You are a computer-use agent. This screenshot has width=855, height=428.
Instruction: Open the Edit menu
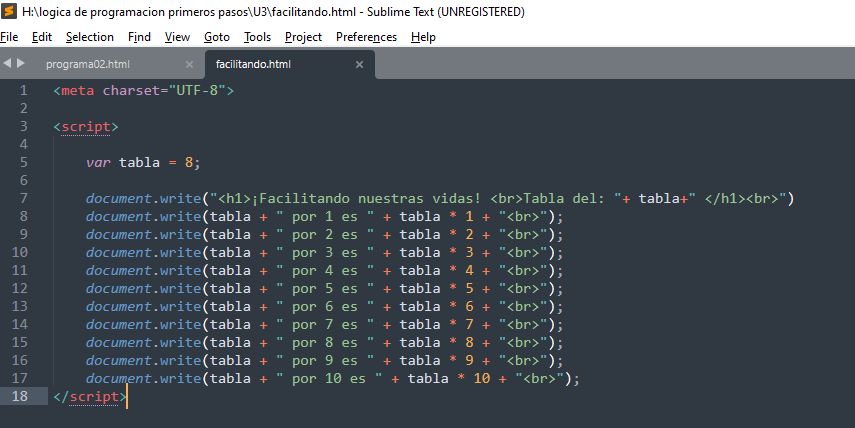pyautogui.click(x=41, y=37)
